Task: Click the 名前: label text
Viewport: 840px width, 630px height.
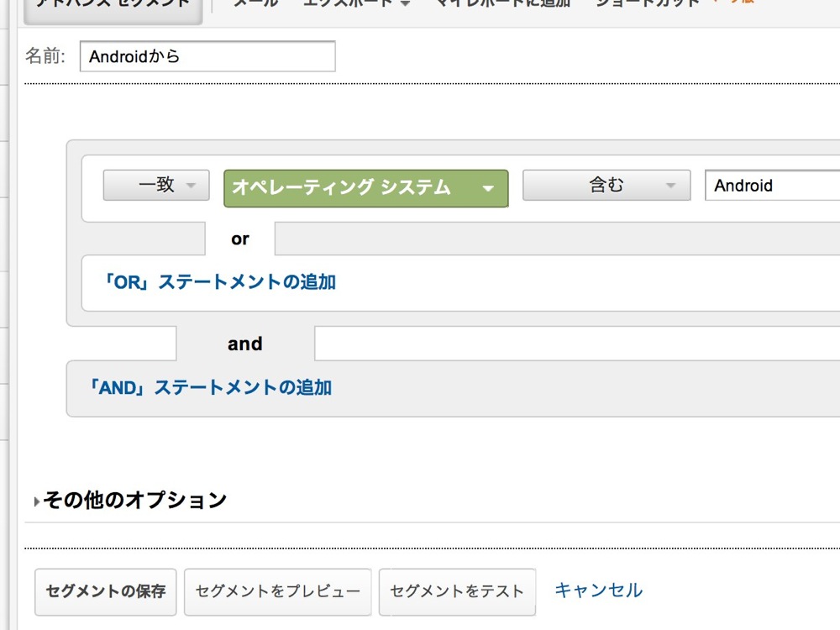Action: (45, 55)
